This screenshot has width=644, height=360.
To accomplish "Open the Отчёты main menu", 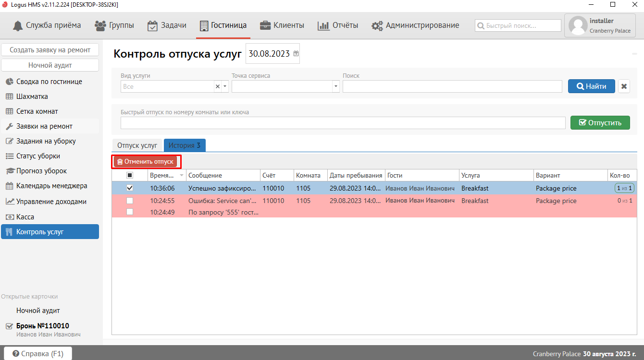I will [338, 25].
